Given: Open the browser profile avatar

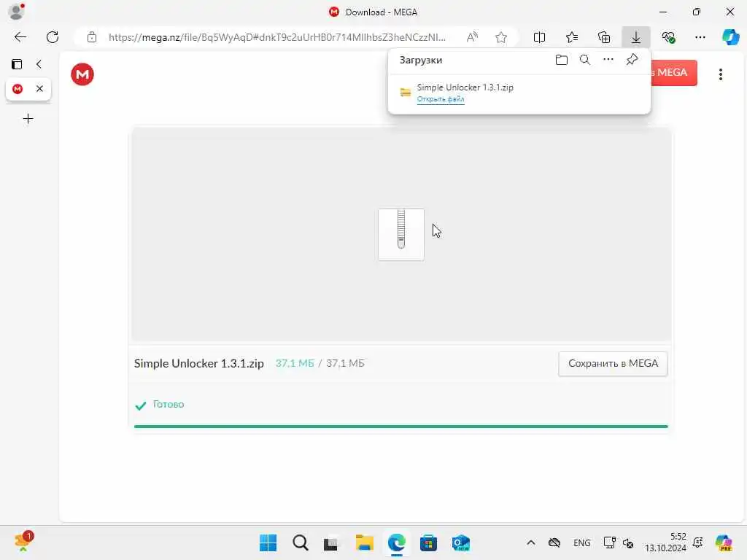Looking at the screenshot, I should tap(16, 12).
